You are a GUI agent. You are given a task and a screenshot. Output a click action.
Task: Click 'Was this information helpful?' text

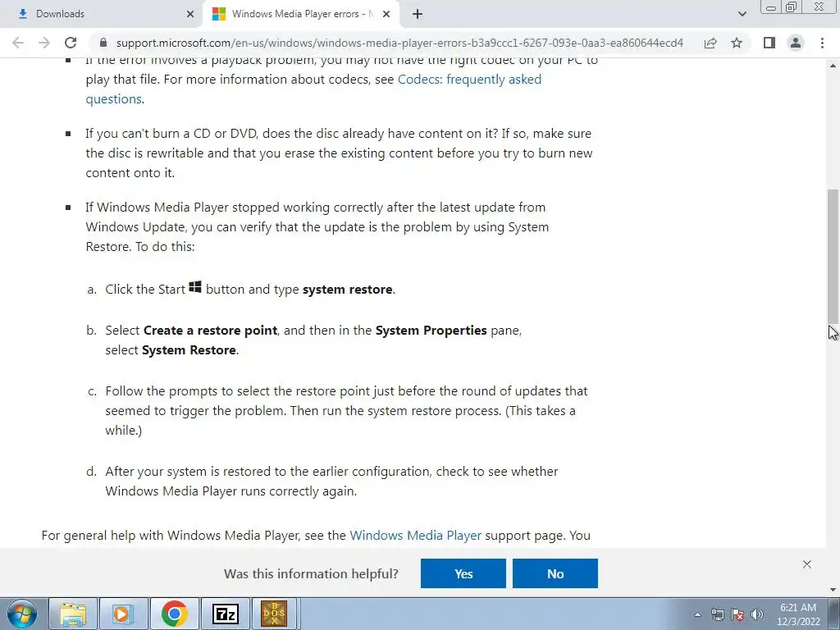pos(311,573)
